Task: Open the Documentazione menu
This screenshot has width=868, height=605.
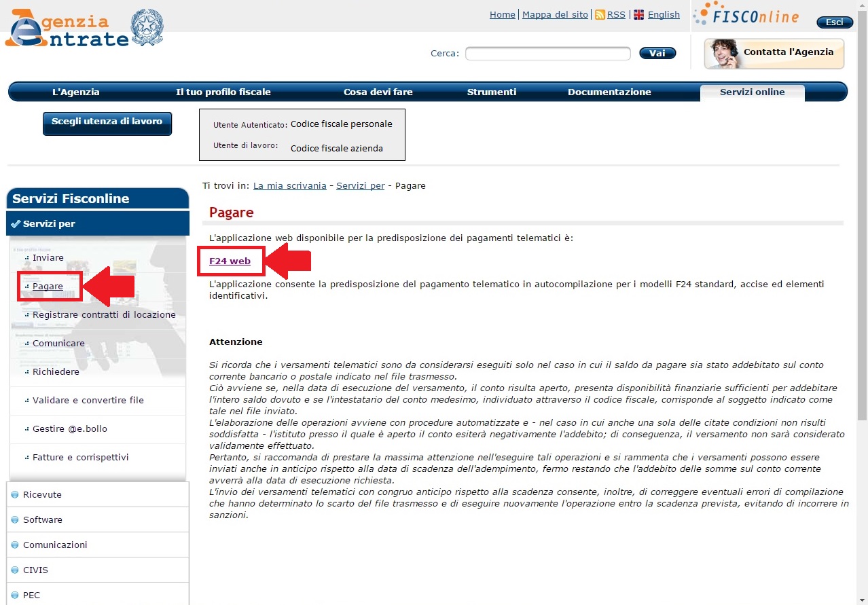Action: point(609,92)
